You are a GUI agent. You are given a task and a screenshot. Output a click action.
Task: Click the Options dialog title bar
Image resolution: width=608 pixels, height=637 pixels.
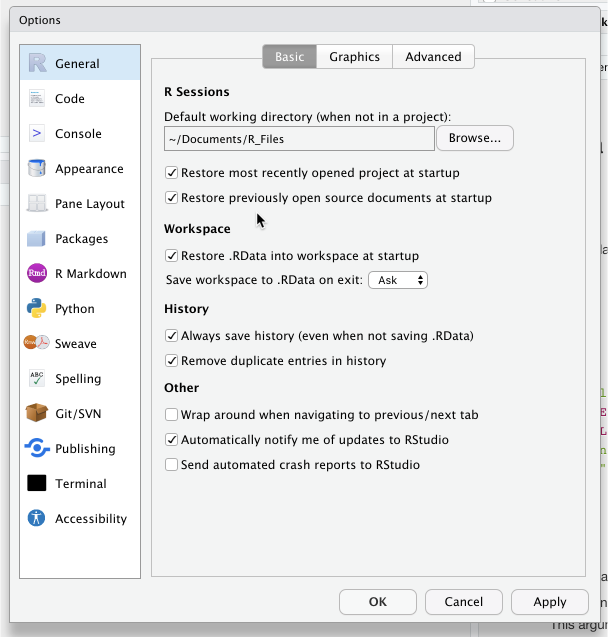tap(305, 20)
